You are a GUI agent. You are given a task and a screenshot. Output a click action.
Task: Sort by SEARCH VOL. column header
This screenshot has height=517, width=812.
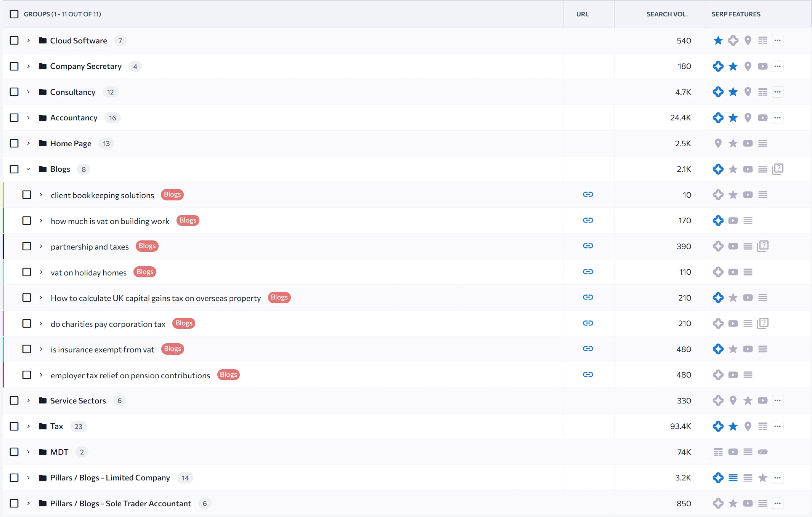667,14
